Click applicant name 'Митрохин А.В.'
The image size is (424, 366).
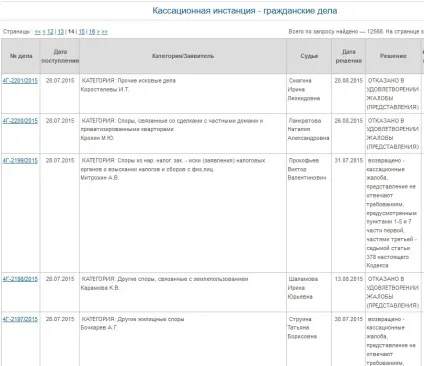[100, 178]
